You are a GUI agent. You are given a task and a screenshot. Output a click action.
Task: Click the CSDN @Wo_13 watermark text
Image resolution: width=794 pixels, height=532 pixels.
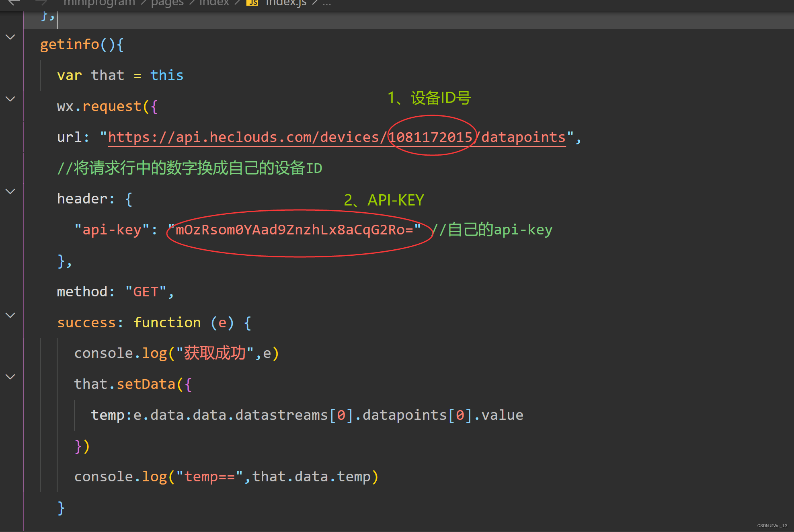[772, 526]
